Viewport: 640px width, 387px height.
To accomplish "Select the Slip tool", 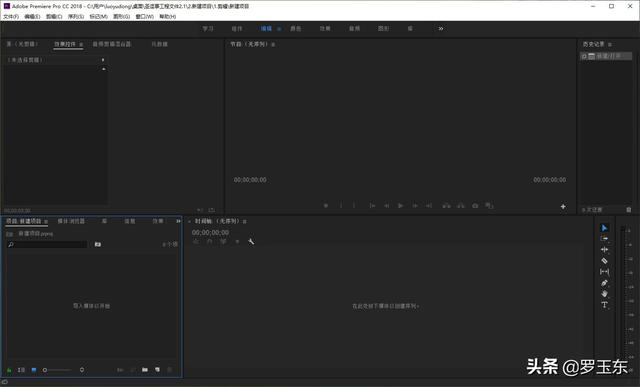I will (604, 271).
